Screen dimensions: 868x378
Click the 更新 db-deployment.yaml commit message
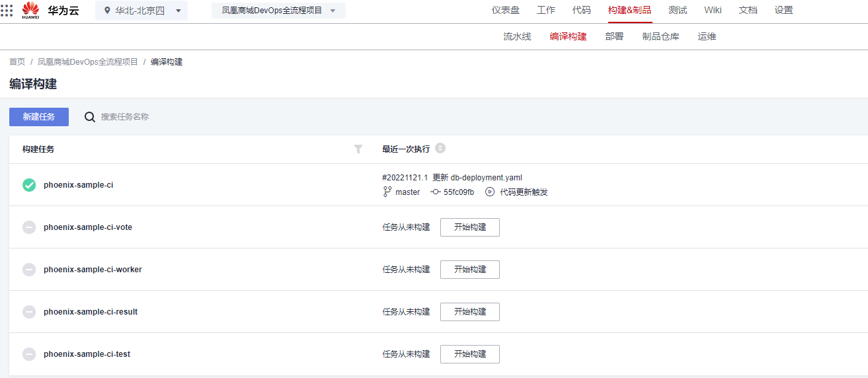477,177
